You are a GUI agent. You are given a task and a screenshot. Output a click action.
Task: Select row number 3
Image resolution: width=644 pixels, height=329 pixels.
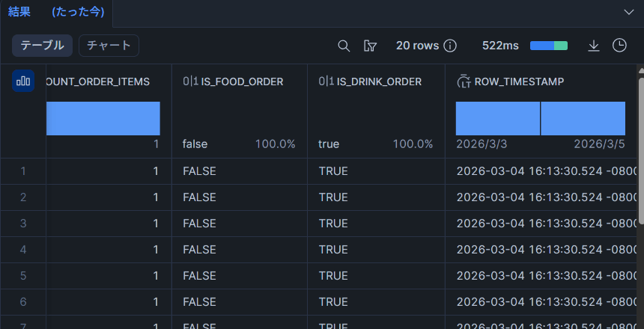click(x=23, y=224)
